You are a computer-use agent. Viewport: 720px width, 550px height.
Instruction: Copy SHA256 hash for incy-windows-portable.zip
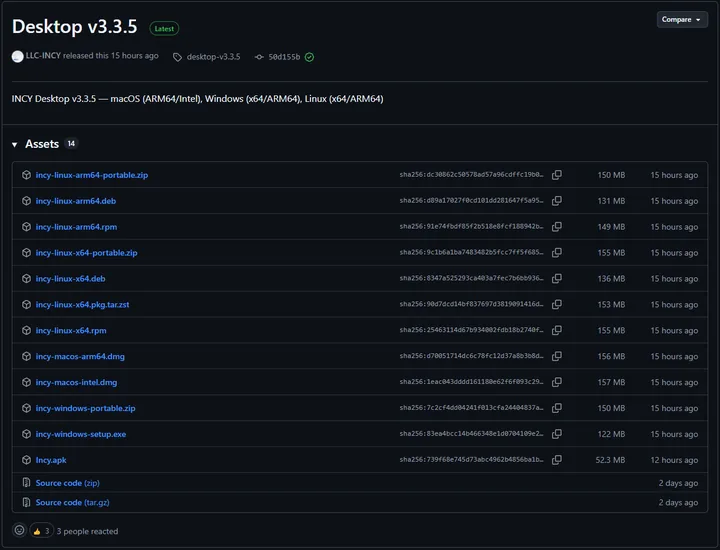coord(557,408)
